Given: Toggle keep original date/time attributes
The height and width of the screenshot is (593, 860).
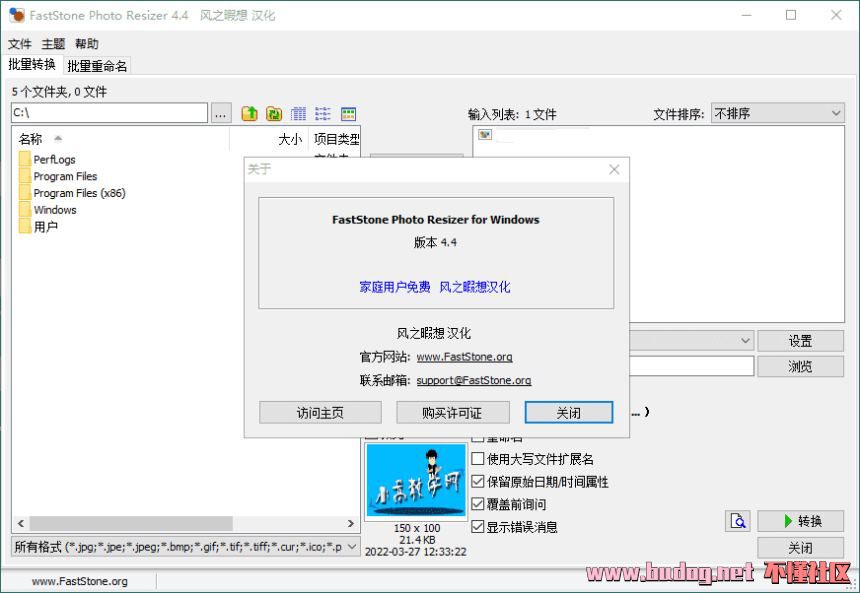Looking at the screenshot, I should point(478,481).
